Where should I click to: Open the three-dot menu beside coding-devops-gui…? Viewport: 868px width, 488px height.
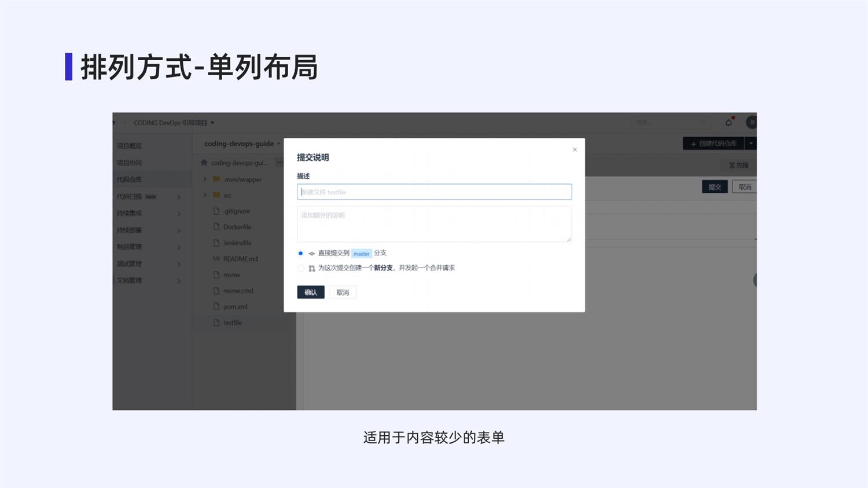pyautogui.click(x=279, y=163)
